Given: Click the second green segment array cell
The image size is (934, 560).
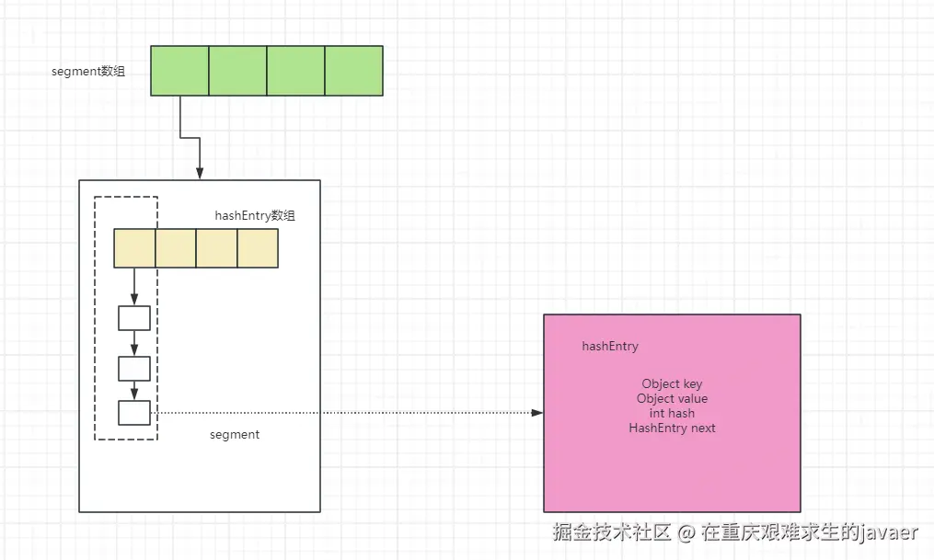Looking at the screenshot, I should point(237,71).
